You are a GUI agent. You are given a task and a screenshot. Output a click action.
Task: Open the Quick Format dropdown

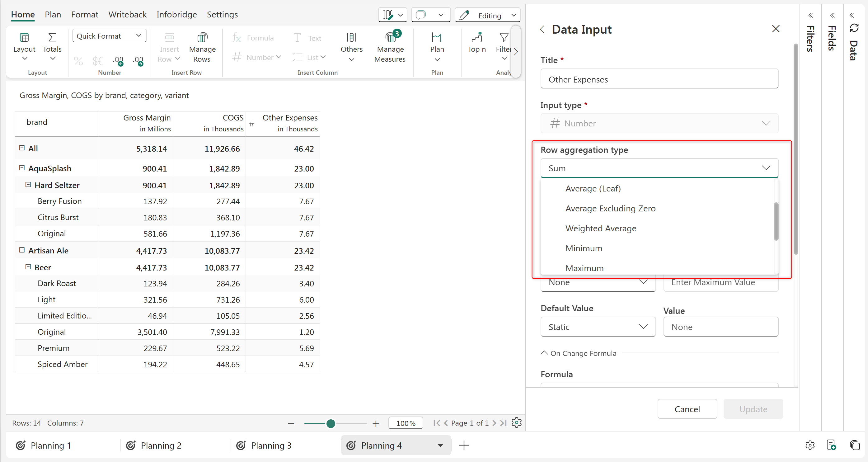(x=109, y=36)
